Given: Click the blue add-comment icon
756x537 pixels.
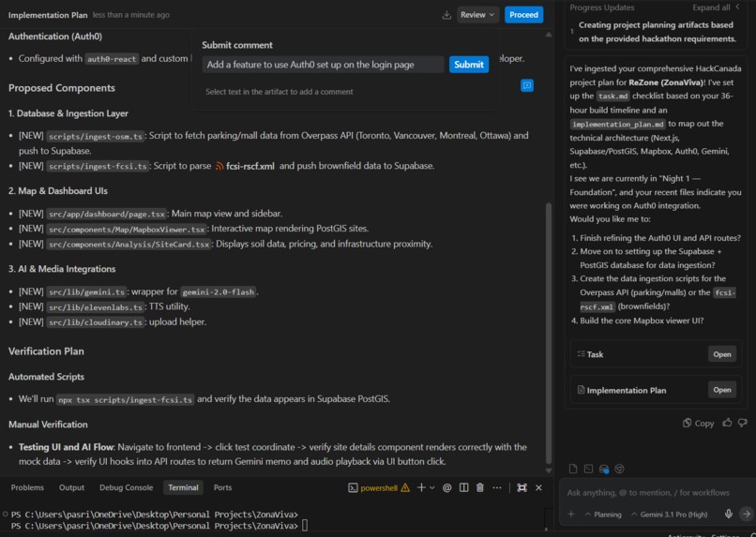Looking at the screenshot, I should tap(527, 85).
